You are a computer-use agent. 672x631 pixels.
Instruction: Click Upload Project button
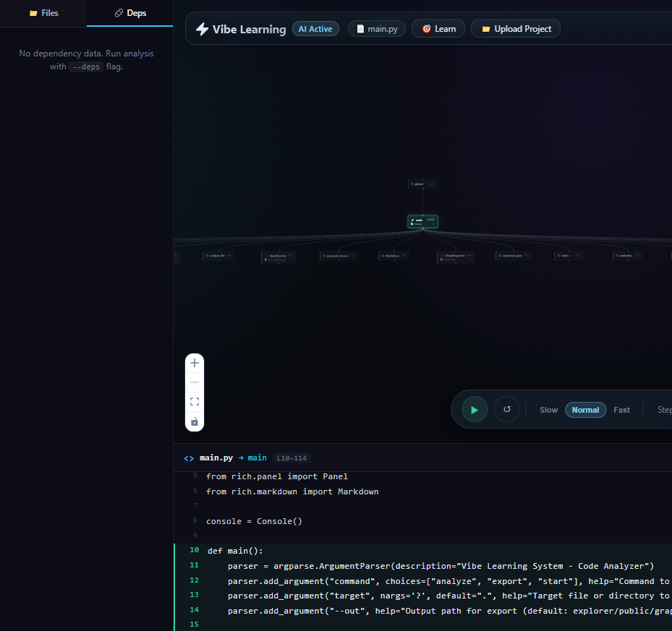pyautogui.click(x=516, y=29)
